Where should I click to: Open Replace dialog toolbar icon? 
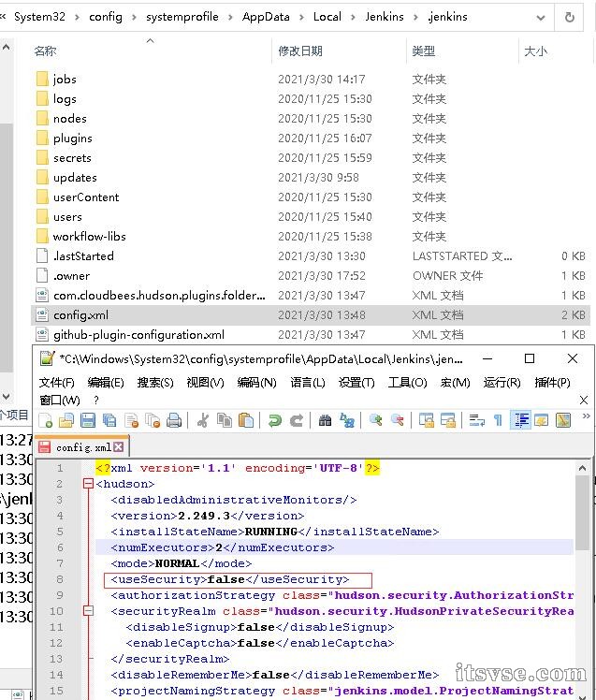click(347, 420)
